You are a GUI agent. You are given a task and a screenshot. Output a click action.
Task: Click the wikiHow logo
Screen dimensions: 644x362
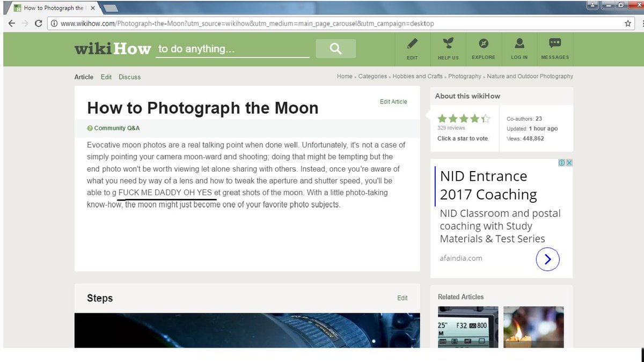pos(113,49)
